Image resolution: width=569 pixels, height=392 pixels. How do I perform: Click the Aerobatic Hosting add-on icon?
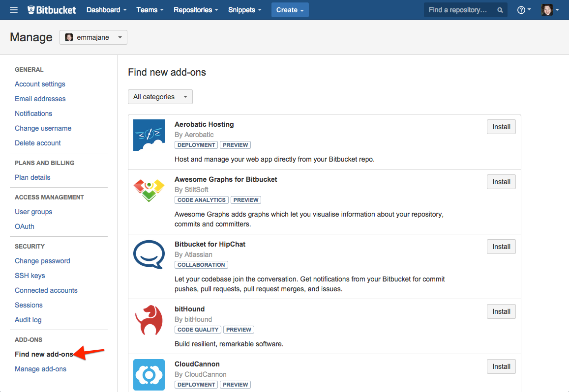pos(149,135)
